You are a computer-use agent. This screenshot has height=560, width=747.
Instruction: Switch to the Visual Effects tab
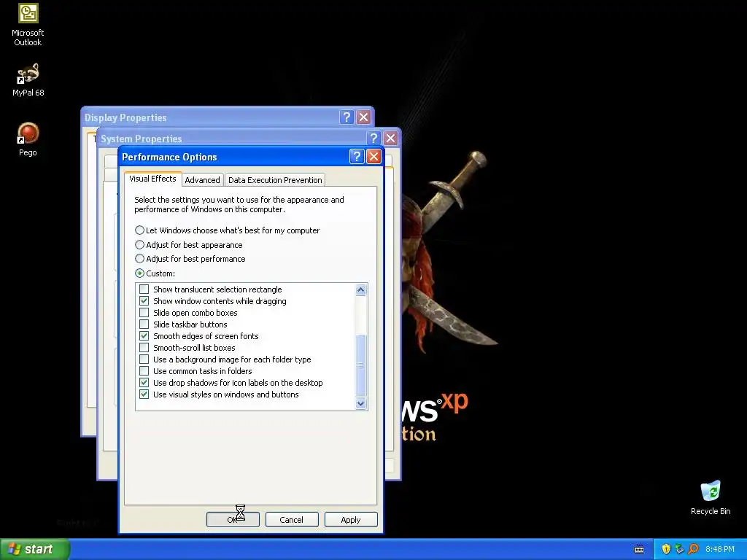coord(153,179)
